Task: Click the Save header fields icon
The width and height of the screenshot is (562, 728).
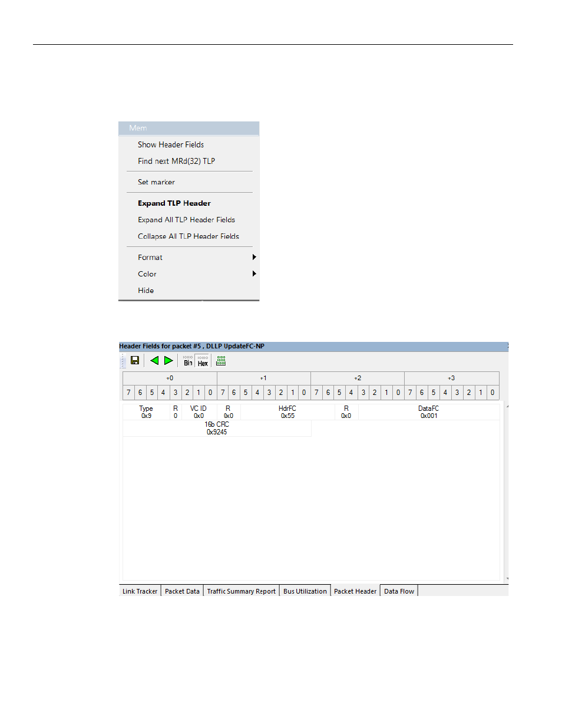Action: tap(135, 360)
